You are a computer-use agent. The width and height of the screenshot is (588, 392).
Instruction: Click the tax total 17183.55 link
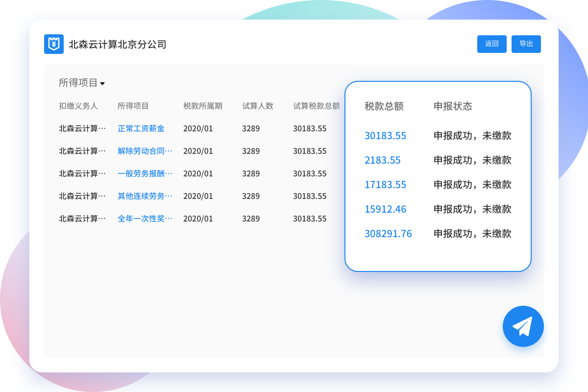coord(385,185)
